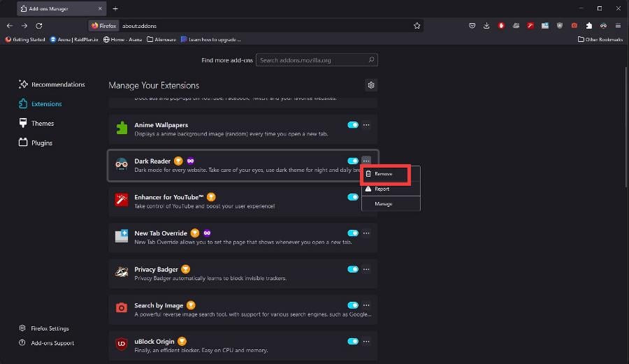This screenshot has width=629, height=364.
Task: Open the Arena RaidPlan.io bookmark
Action: click(x=74, y=39)
